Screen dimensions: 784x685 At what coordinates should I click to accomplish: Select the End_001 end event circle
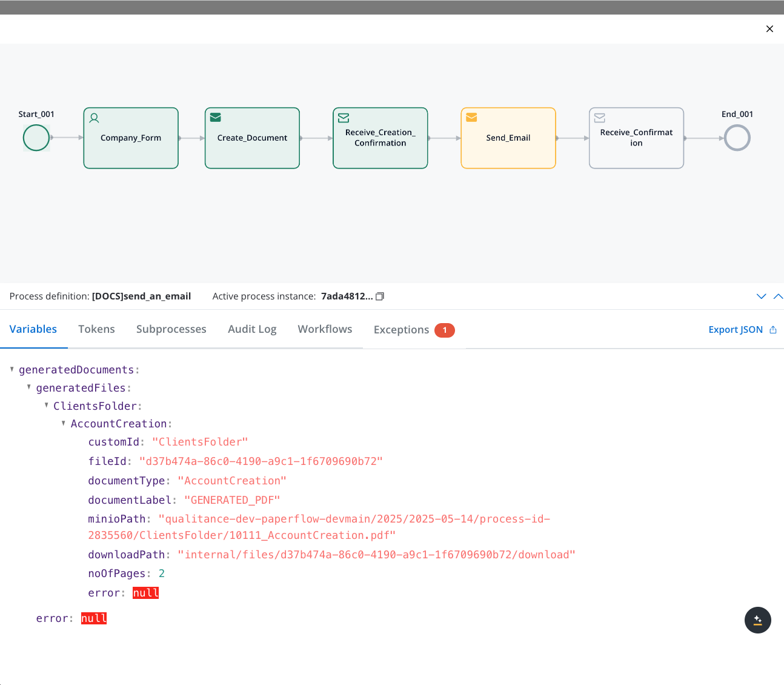coord(737,138)
